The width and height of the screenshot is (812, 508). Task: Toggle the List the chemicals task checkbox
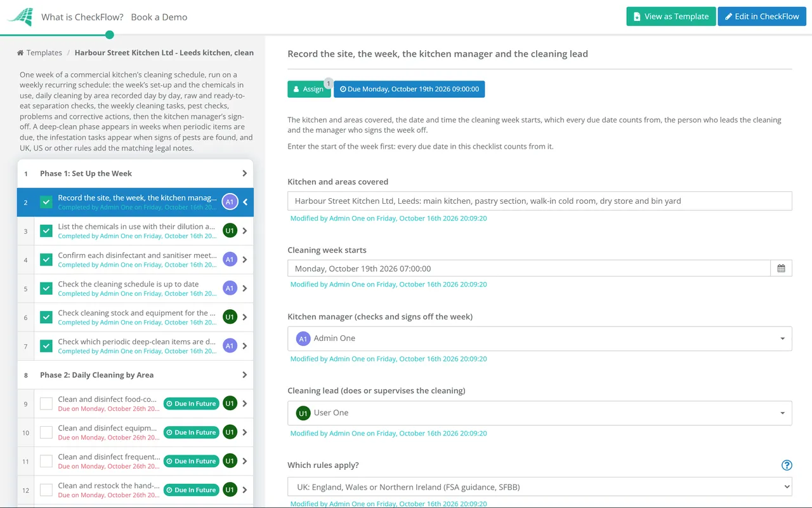coord(46,231)
